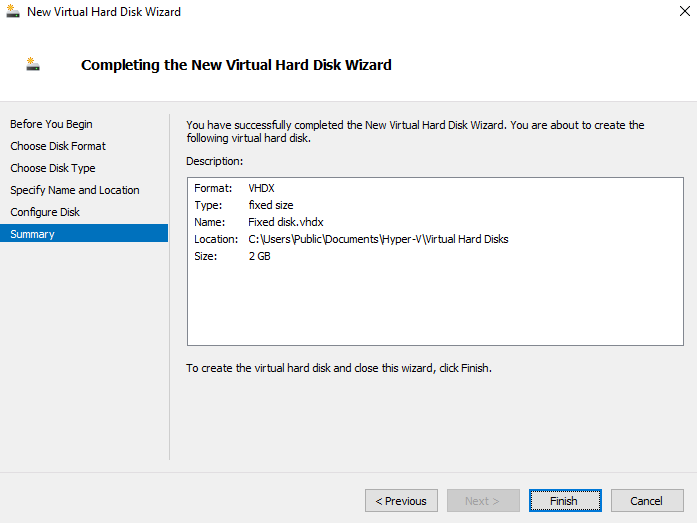Click the '2 GB' size value
697x523 pixels.
[x=259, y=256]
